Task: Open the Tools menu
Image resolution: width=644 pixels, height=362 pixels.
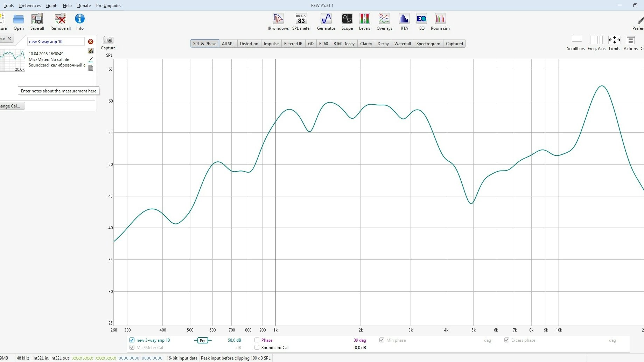Action: point(9,6)
